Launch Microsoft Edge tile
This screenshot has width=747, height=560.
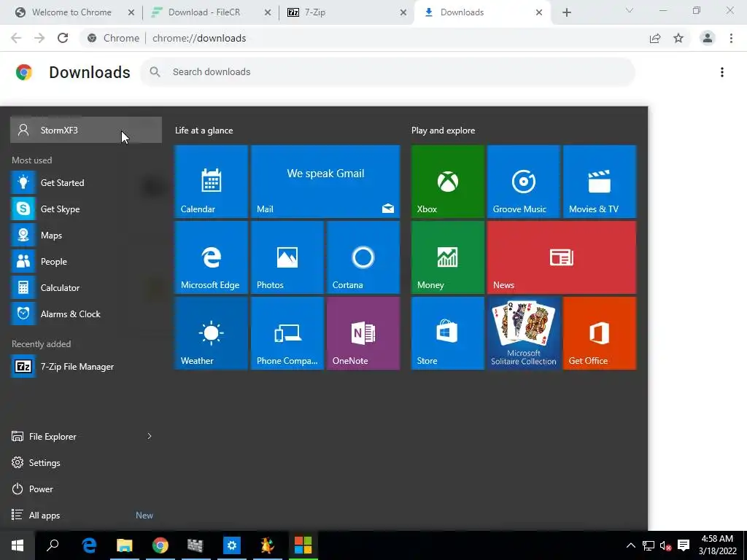211,257
